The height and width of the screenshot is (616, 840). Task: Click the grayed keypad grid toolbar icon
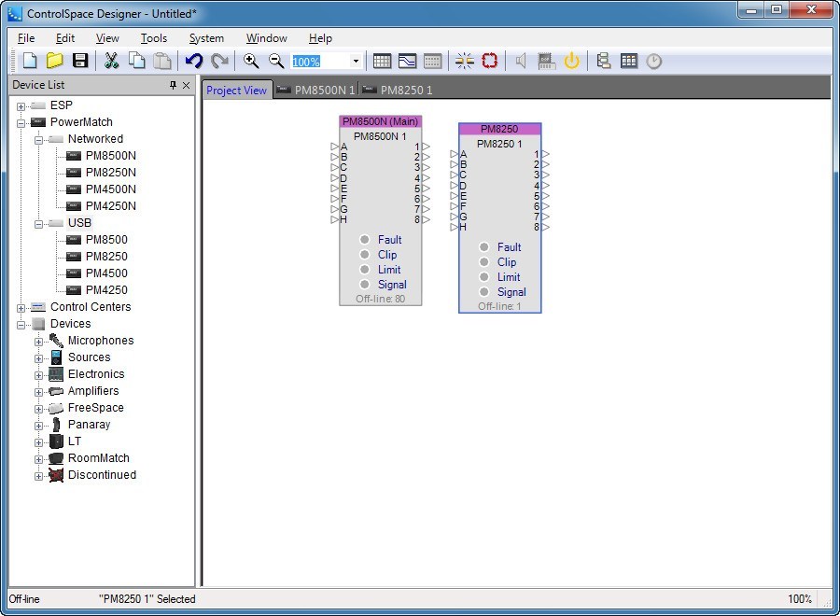coord(432,61)
